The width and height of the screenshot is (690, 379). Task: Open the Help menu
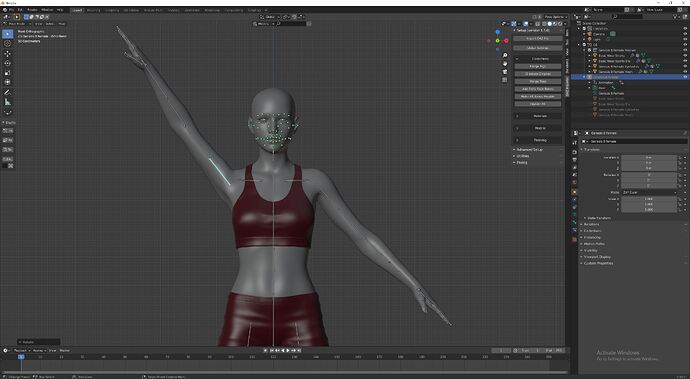[60, 10]
